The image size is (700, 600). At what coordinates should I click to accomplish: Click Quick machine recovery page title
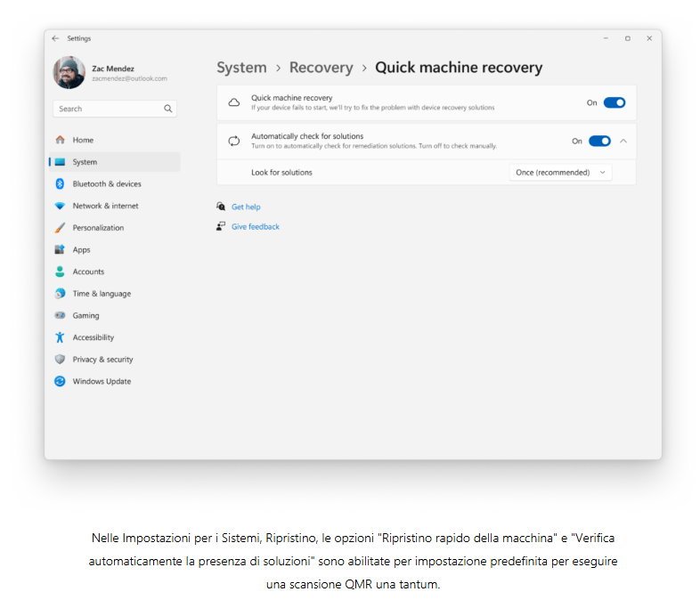[459, 68]
